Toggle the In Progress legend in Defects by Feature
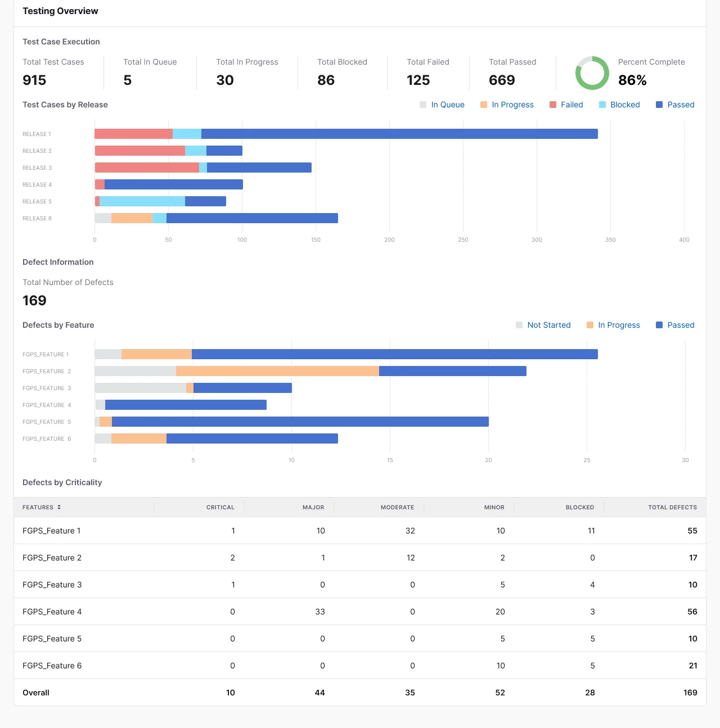This screenshot has height=728, width=720. [x=613, y=325]
